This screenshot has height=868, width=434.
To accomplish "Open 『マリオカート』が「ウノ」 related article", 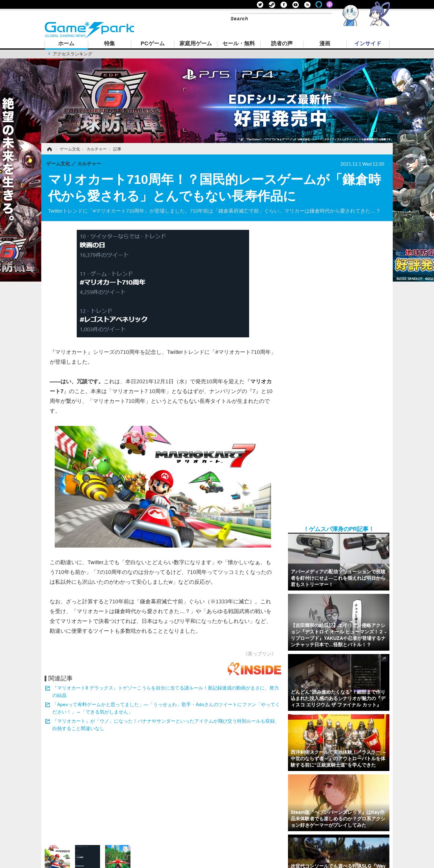I will [165, 725].
